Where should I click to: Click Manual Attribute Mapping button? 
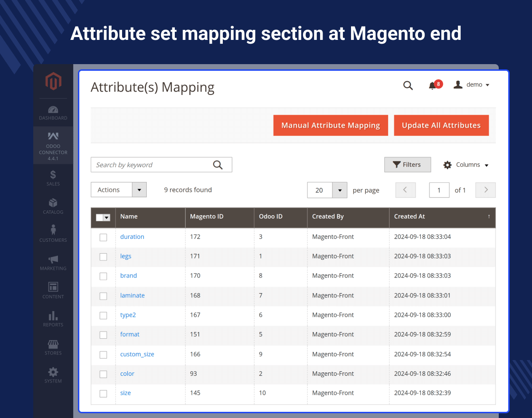(x=331, y=125)
